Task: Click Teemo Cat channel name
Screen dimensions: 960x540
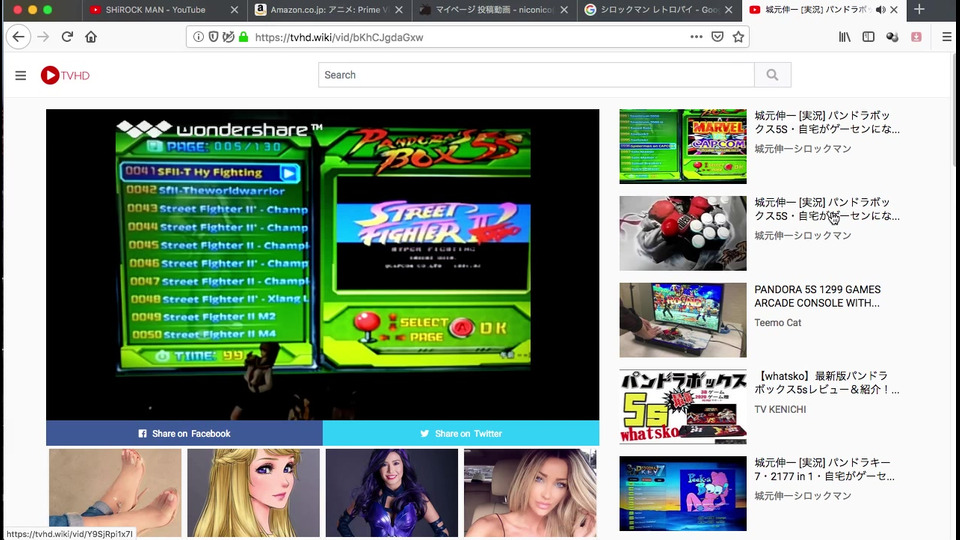Action: pyautogui.click(x=778, y=323)
